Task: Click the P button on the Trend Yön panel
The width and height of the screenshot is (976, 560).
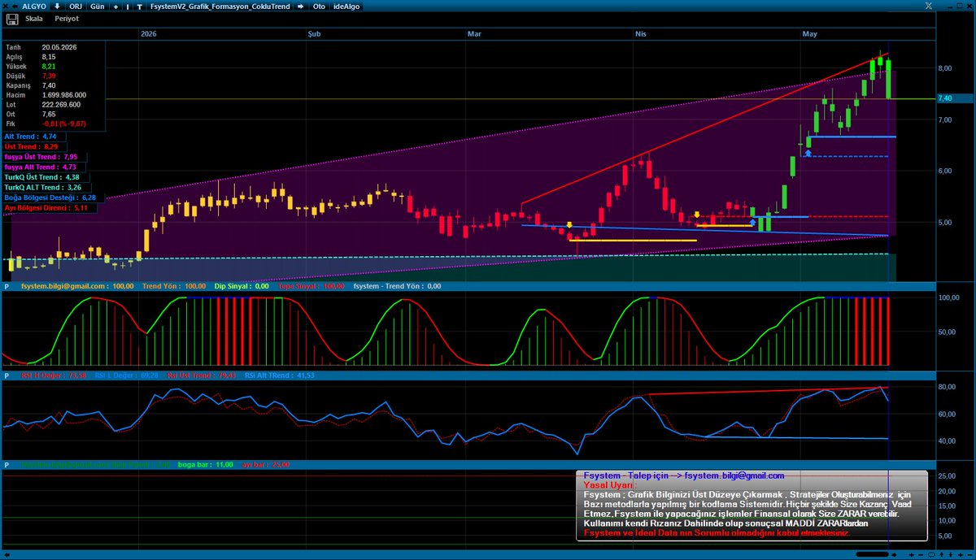Action: (6, 286)
